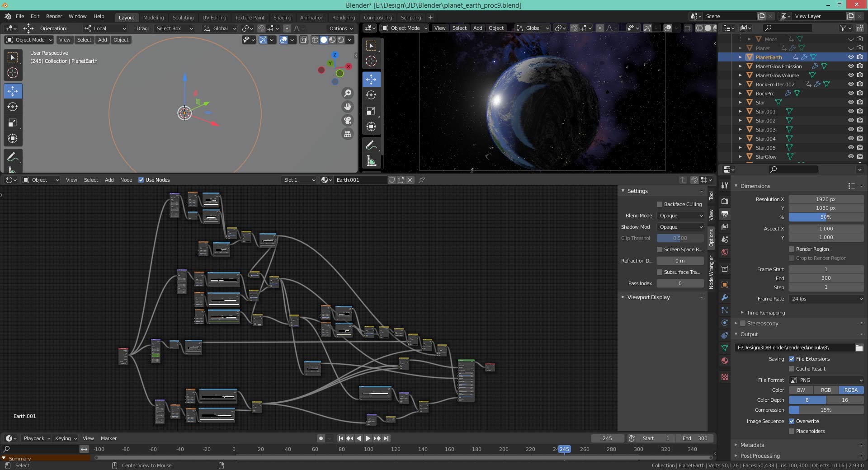Viewport: 868px width, 470px height.
Task: Disable the Use Nodes checkbox
Action: pos(141,180)
